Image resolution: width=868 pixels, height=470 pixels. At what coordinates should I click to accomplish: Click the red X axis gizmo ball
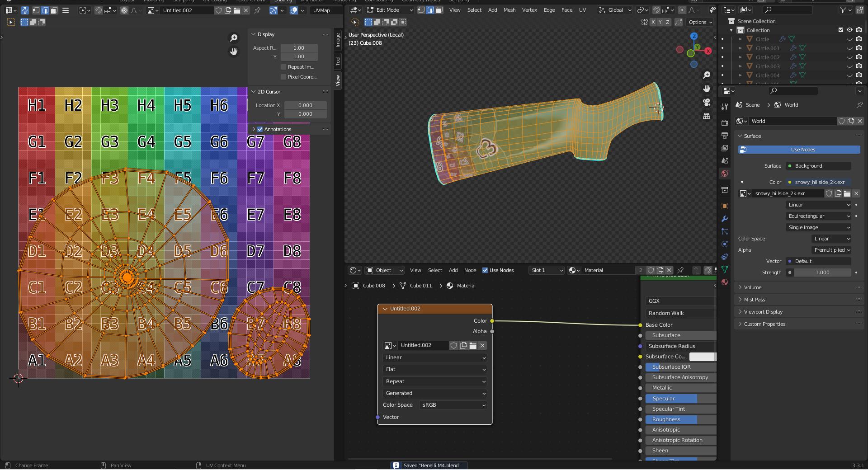[x=708, y=51]
